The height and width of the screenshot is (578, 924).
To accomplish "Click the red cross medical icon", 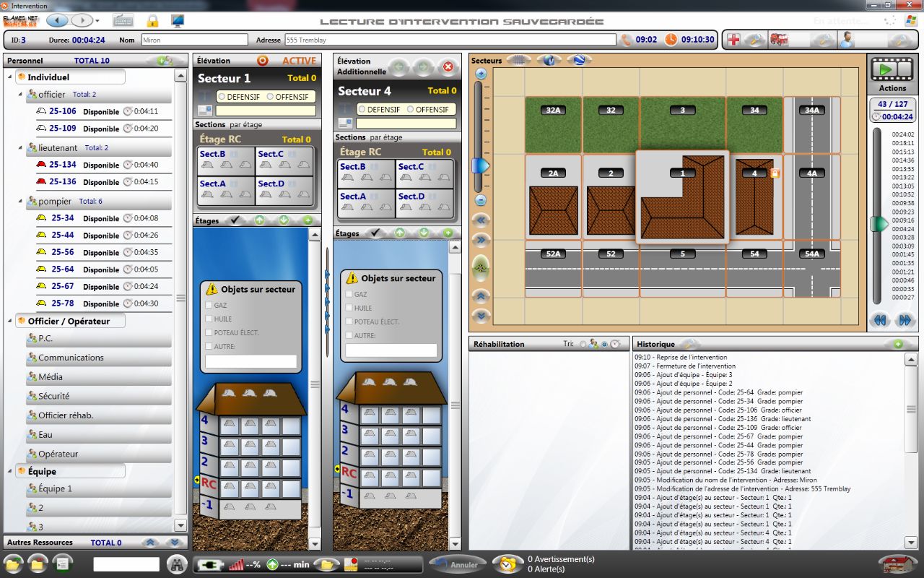I will tap(733, 40).
